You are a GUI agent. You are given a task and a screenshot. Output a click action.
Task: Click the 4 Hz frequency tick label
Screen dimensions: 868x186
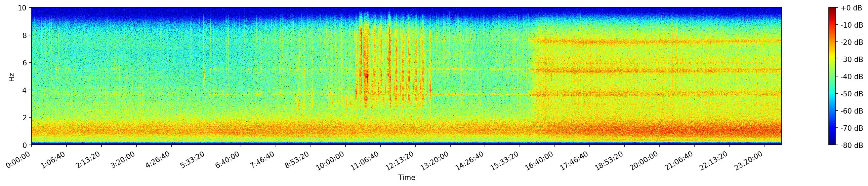point(25,90)
